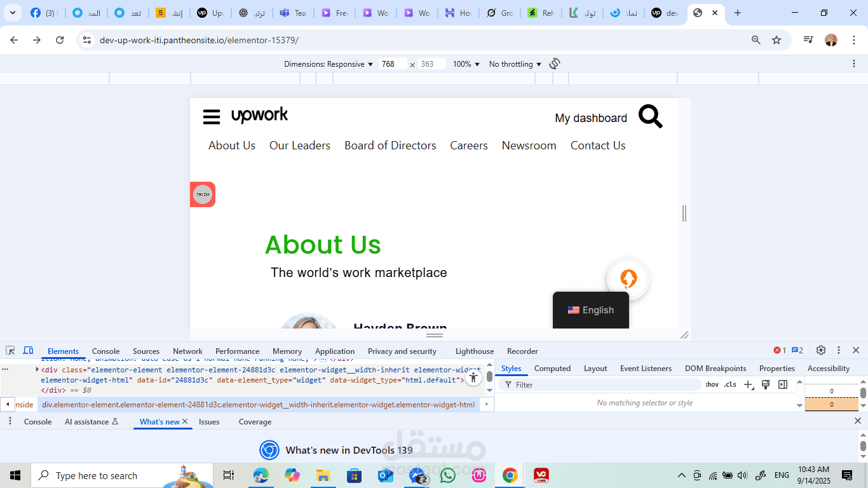Go back to the previous page
The width and height of the screenshot is (868, 488).
(14, 40)
